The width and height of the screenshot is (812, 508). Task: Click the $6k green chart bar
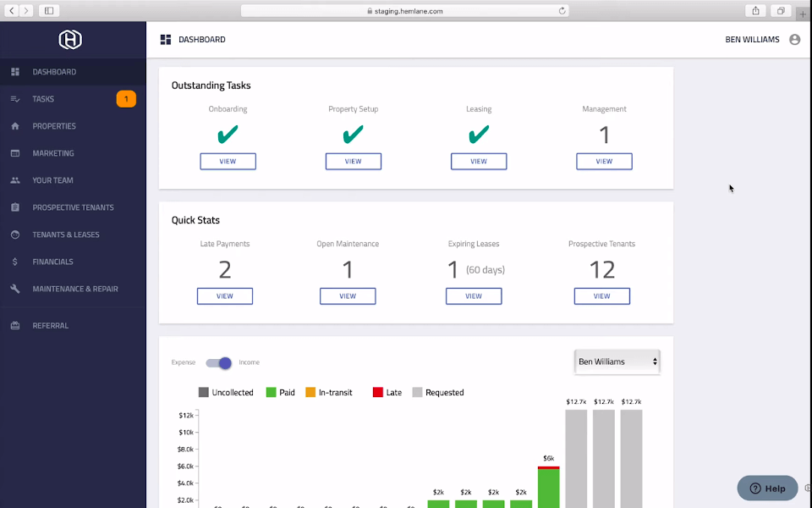548,489
